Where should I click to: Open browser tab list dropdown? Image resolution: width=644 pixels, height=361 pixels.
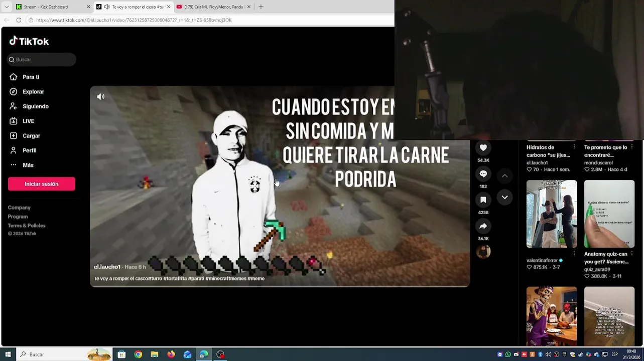pos(6,7)
